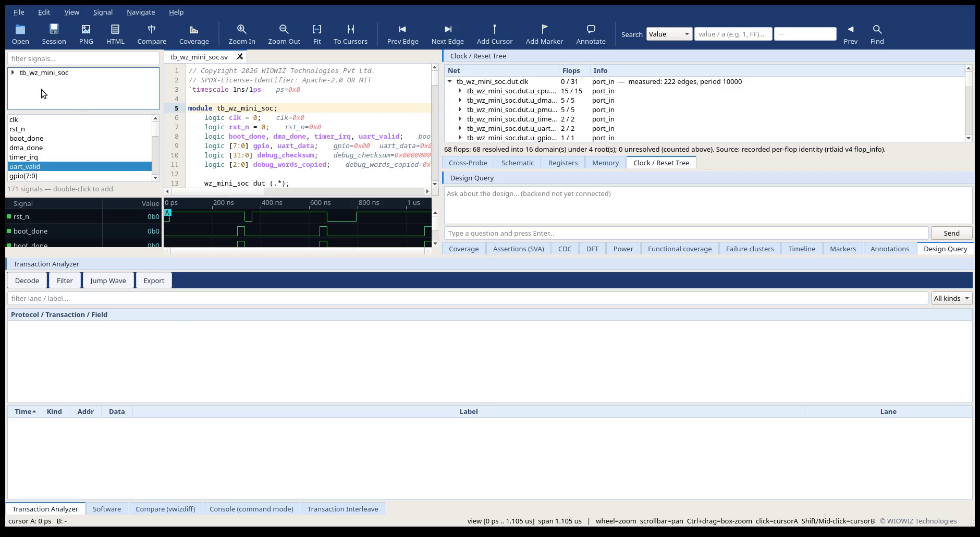The height and width of the screenshot is (537, 980).
Task: Open Console (command mode) tab
Action: [251, 509]
